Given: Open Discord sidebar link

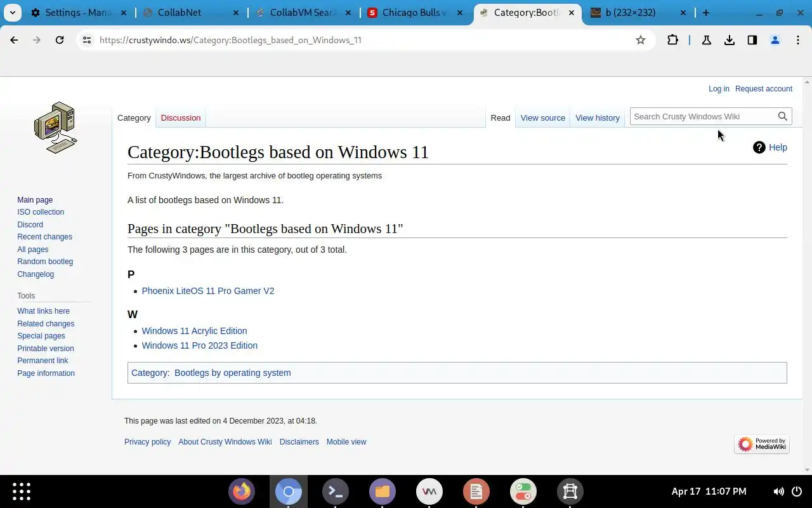Looking at the screenshot, I should [x=30, y=225].
